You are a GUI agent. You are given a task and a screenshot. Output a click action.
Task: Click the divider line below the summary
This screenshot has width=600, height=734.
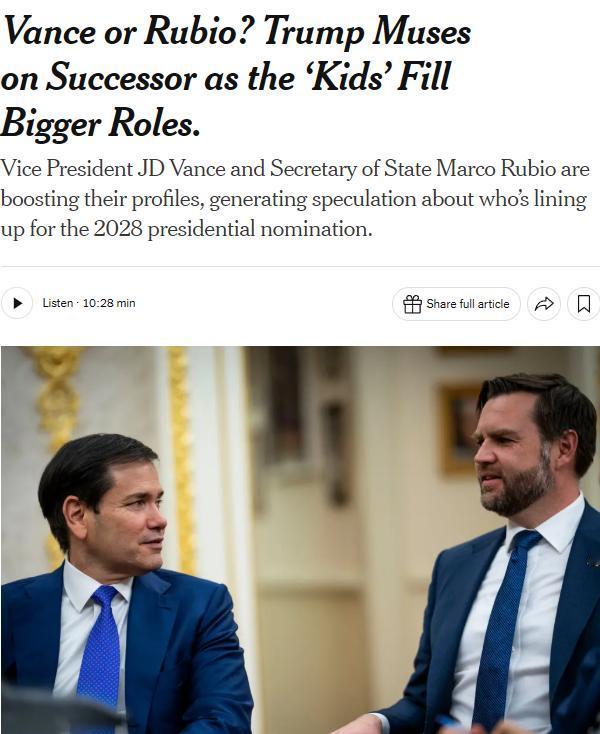[x=300, y=266]
